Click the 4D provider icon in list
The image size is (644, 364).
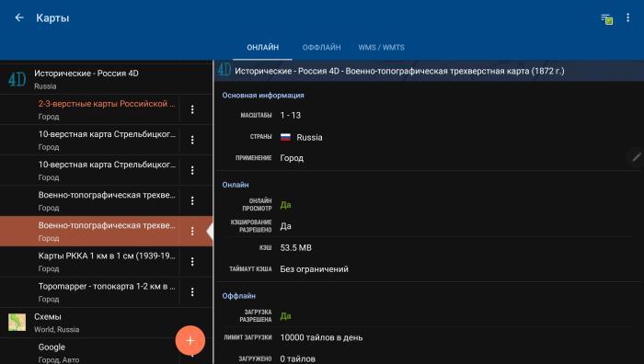point(17,79)
